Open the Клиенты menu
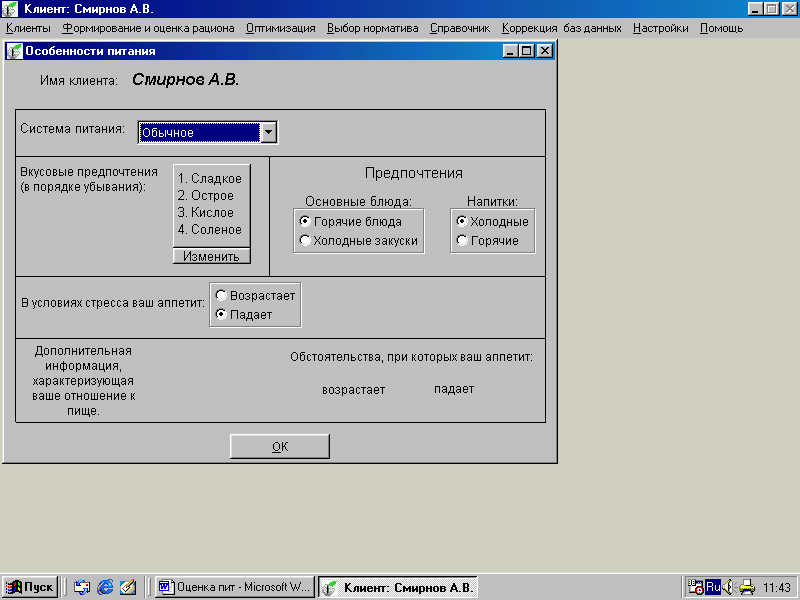This screenshot has height=600, width=800. 28,28
